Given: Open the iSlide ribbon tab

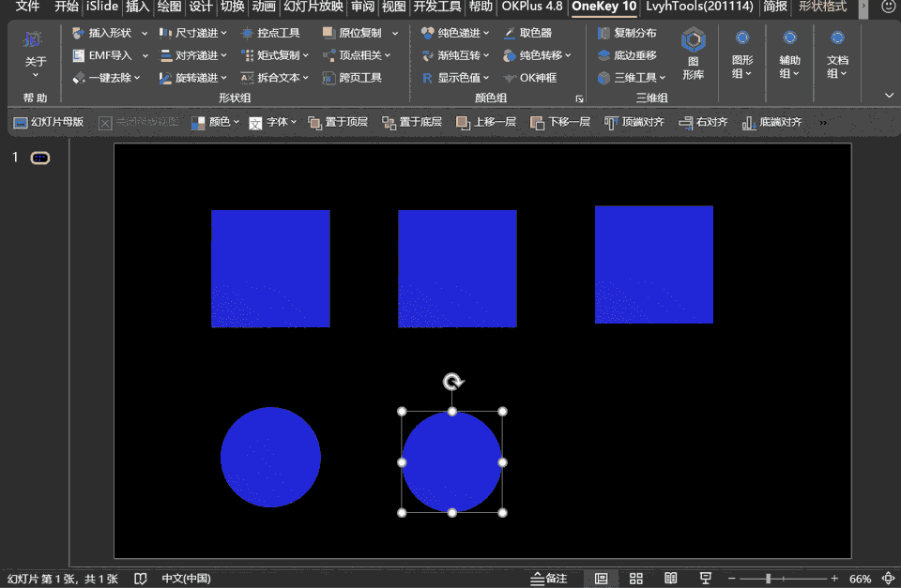Looking at the screenshot, I should (101, 7).
